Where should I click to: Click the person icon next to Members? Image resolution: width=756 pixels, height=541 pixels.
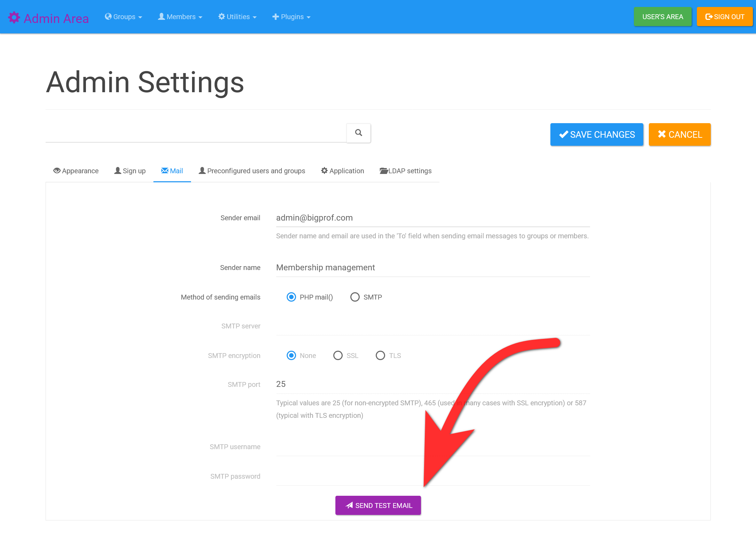[161, 16]
